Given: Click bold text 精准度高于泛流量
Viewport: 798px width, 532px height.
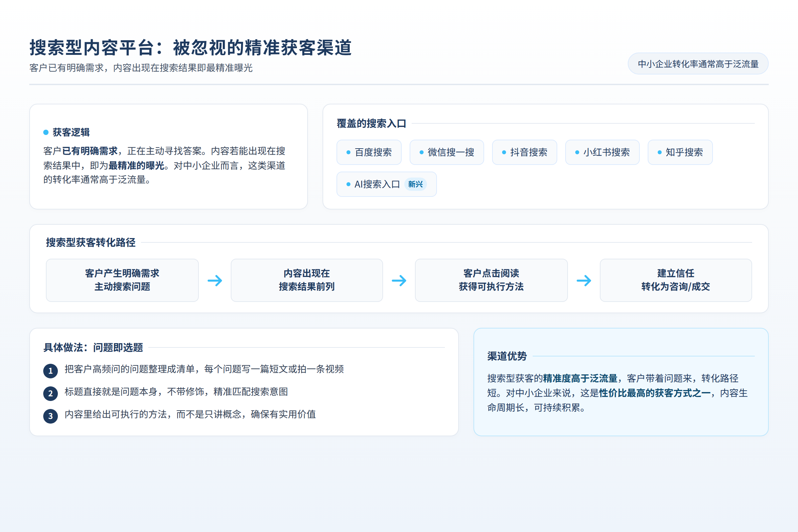Looking at the screenshot, I should pyautogui.click(x=580, y=378).
